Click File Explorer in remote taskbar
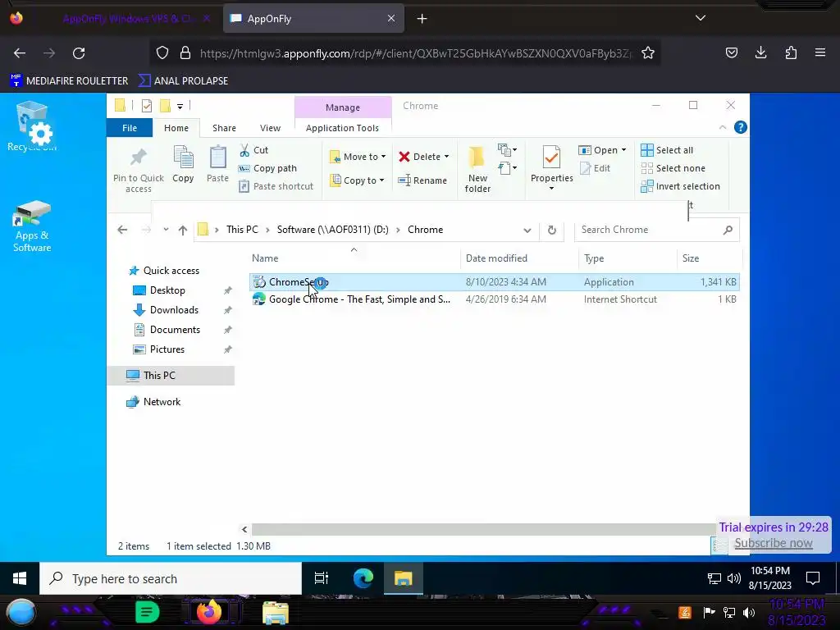The width and height of the screenshot is (840, 630). coord(404,578)
